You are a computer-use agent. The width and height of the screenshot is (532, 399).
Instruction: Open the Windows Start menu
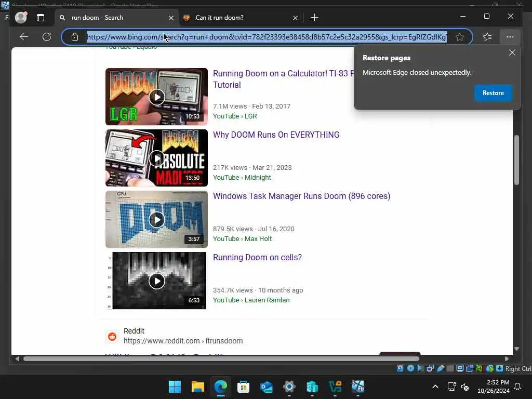[175, 387]
